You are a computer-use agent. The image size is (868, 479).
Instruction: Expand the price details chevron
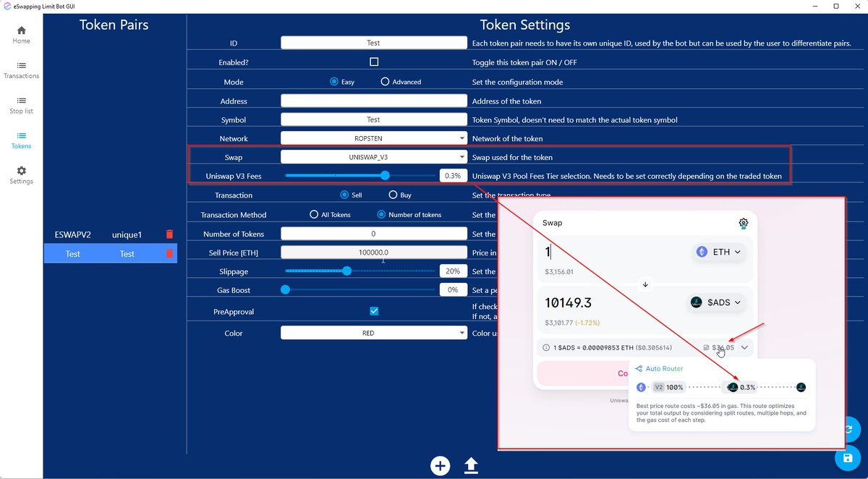[744, 347]
